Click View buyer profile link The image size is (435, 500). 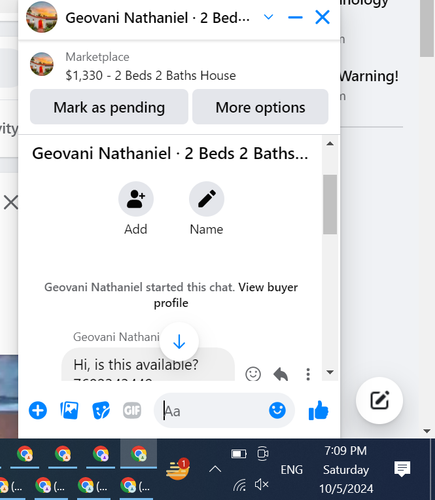coord(268,287)
